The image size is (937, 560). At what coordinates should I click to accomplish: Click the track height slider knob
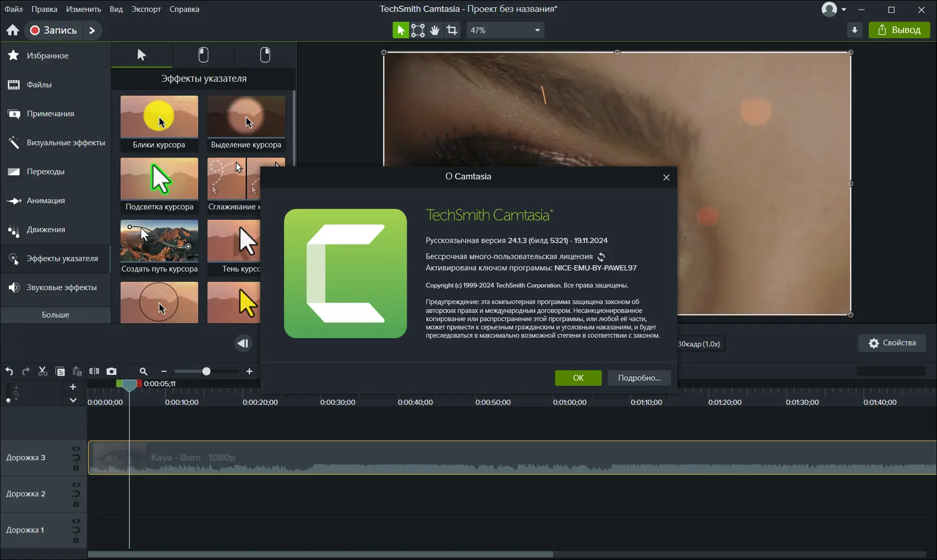8,400
